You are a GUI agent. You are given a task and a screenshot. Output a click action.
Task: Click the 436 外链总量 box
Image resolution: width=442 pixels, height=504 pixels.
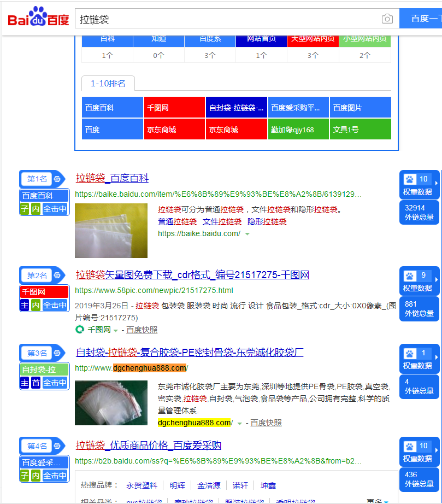pyautogui.click(x=419, y=479)
